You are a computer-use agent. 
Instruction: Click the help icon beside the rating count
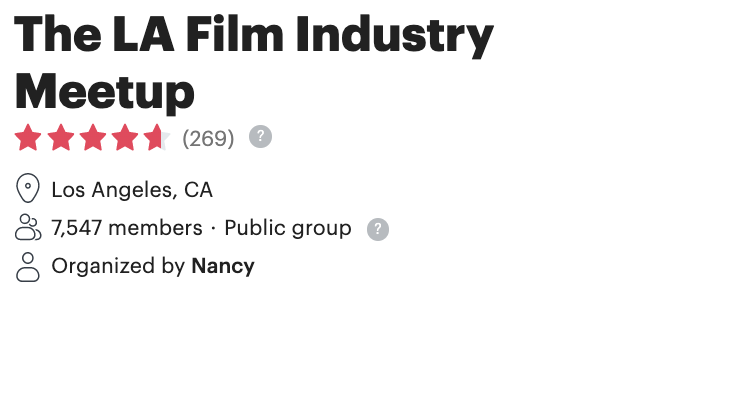click(x=260, y=137)
